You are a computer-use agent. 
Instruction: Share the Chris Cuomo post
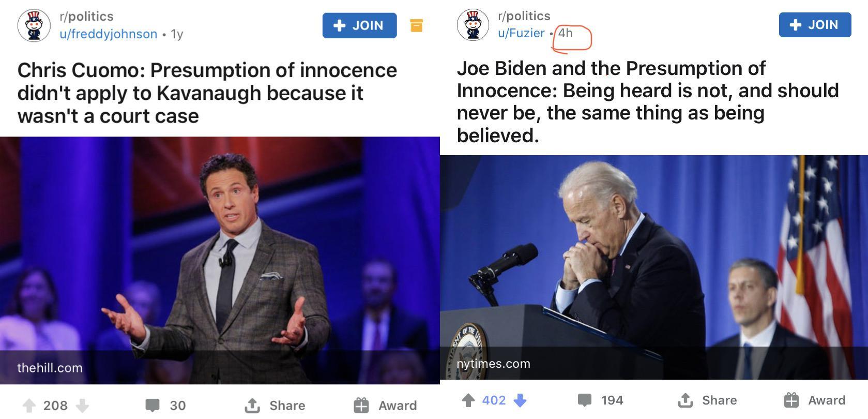pos(275,406)
